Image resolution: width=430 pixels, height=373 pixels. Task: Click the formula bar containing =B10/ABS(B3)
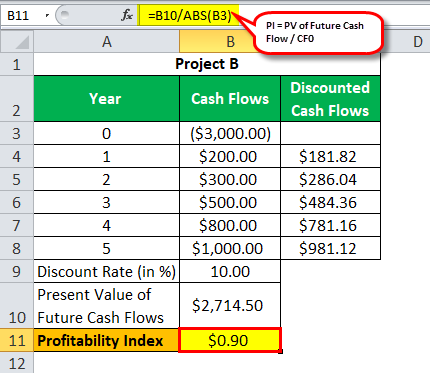189,15
